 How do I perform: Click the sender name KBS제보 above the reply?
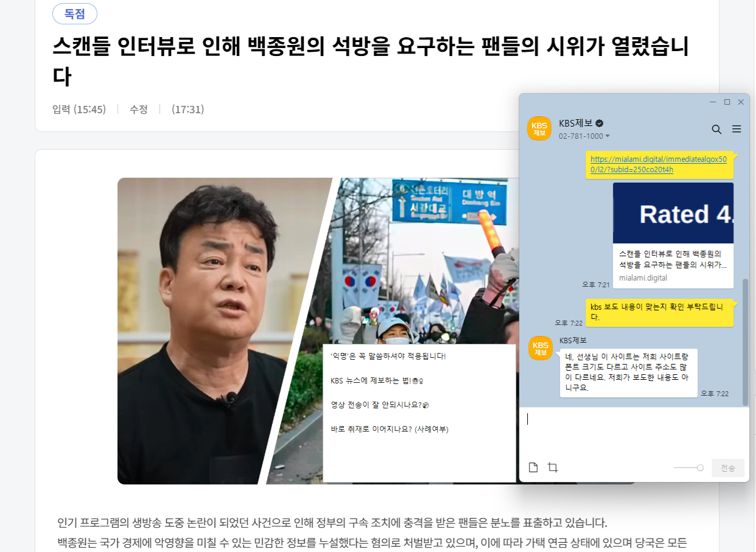pyautogui.click(x=573, y=340)
